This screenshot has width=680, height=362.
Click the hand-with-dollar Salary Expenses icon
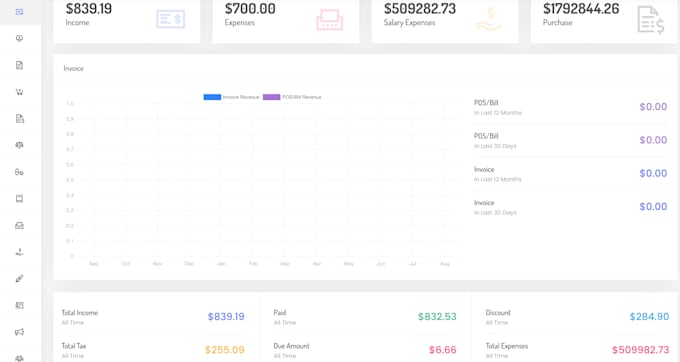(x=489, y=19)
